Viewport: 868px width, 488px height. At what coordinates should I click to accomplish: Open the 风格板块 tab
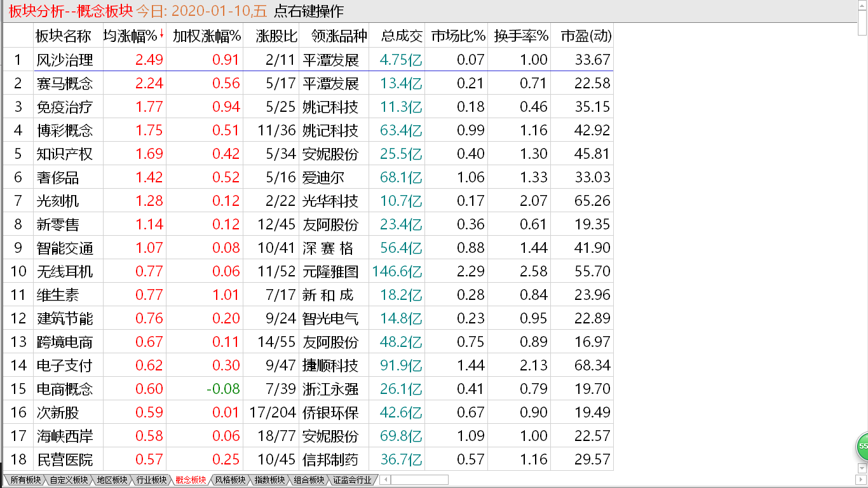[230, 480]
